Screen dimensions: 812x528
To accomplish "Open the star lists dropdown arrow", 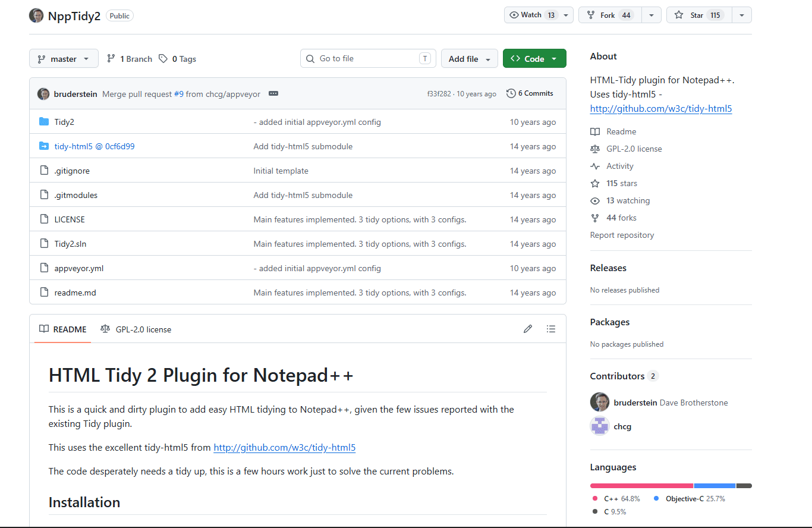I will [x=742, y=15].
